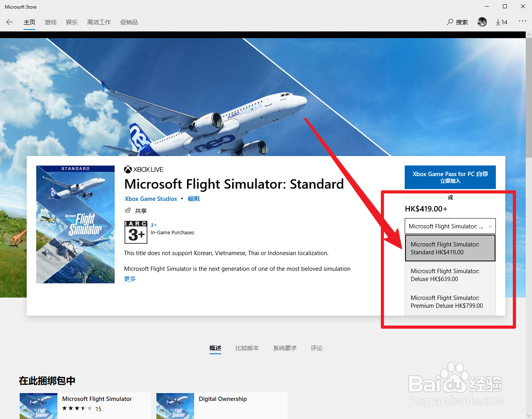Switch to the 娱乐 tab
Image resolution: width=532 pixels, height=419 pixels.
(x=72, y=22)
